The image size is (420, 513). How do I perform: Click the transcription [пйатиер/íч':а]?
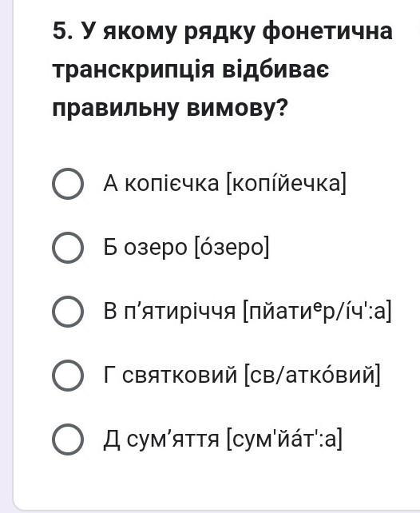(x=317, y=311)
